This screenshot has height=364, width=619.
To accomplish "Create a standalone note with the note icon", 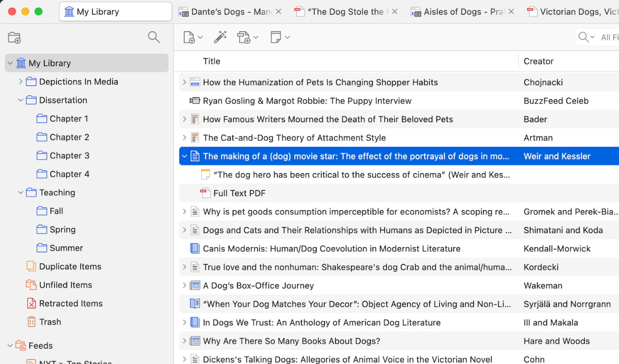I will [276, 37].
